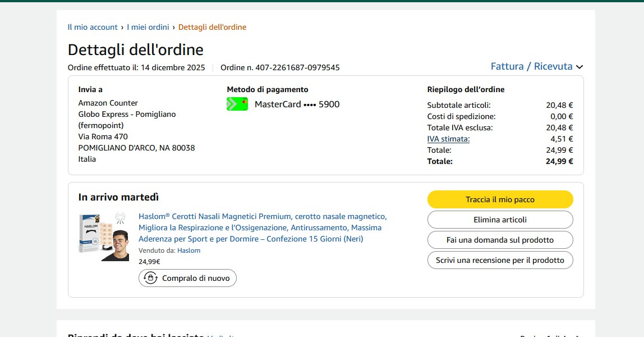644x337 pixels.
Task: Click the Elimina articoli button
Action: pos(500,220)
